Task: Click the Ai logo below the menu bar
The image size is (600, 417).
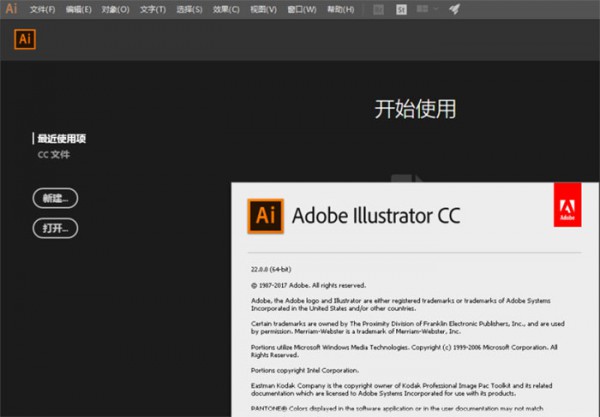Action: click(x=25, y=39)
